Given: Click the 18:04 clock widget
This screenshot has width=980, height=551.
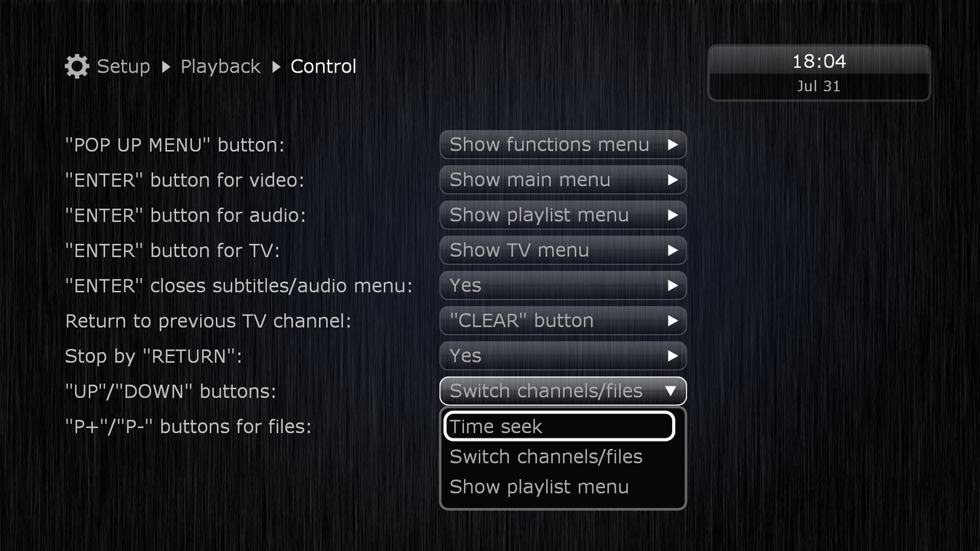Looking at the screenshot, I should [818, 73].
